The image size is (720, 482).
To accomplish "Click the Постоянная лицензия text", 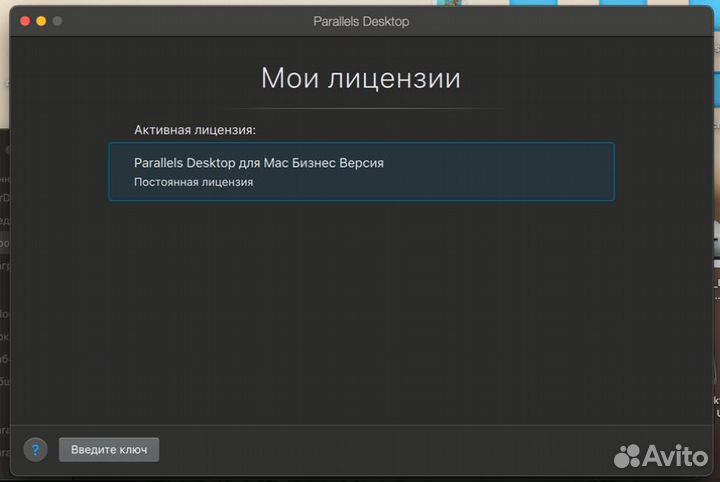I will click(x=193, y=182).
